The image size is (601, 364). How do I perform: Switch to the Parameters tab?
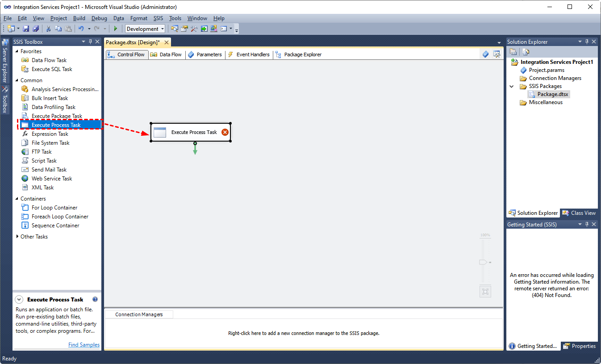point(205,54)
